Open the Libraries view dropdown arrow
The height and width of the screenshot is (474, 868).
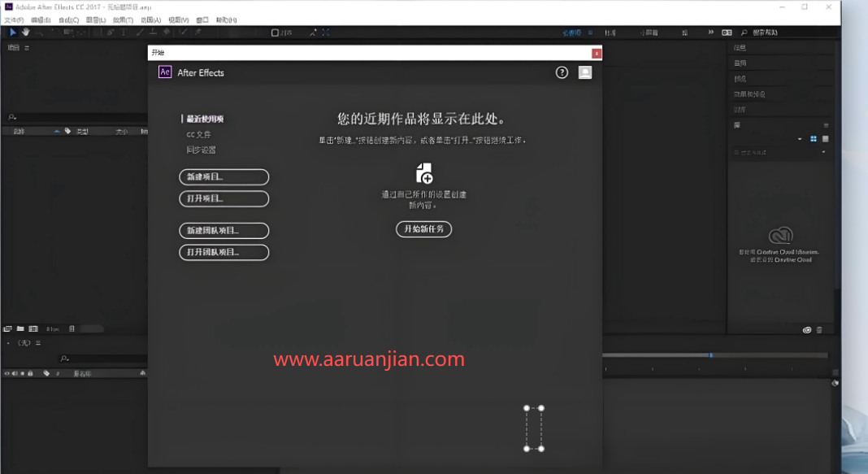[x=800, y=139]
